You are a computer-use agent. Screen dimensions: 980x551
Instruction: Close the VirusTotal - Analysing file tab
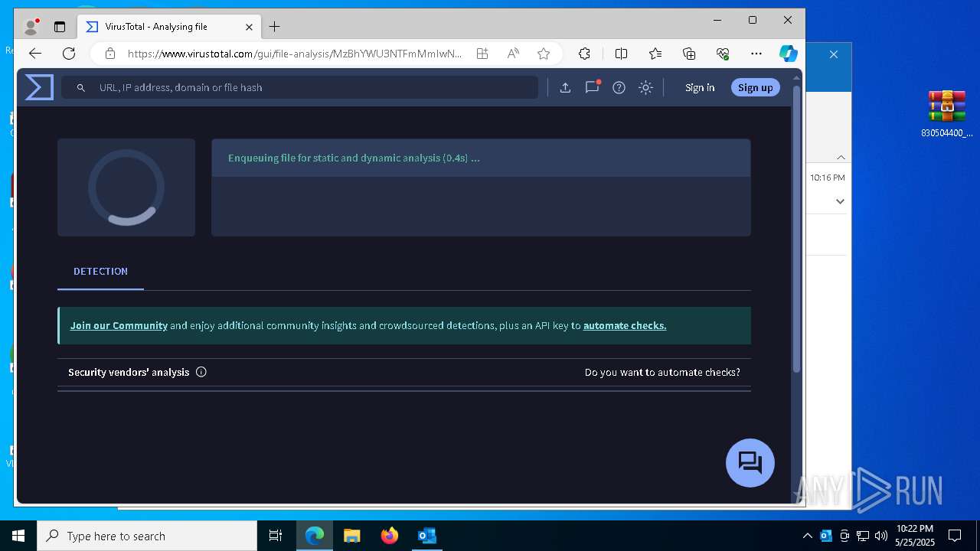pyautogui.click(x=249, y=27)
